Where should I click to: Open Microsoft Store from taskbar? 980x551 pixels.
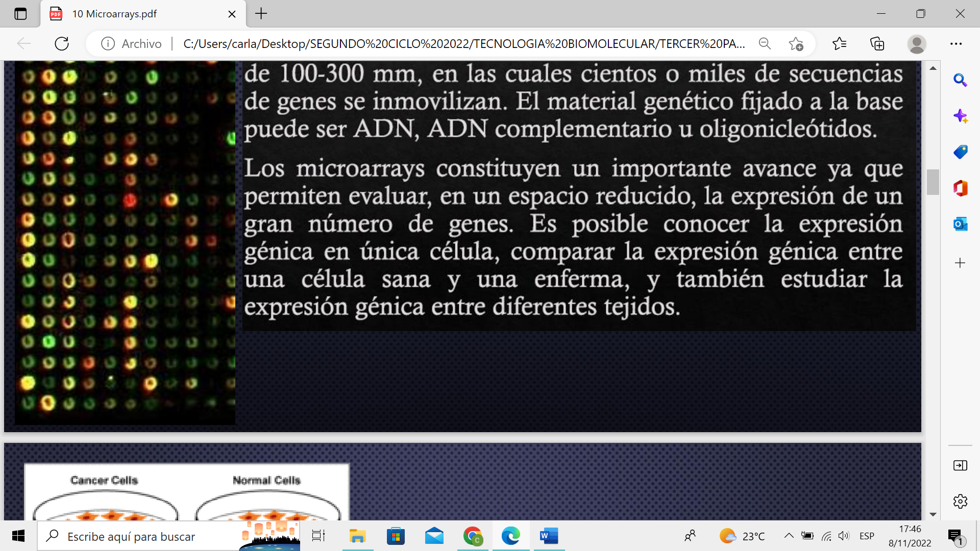[396, 536]
